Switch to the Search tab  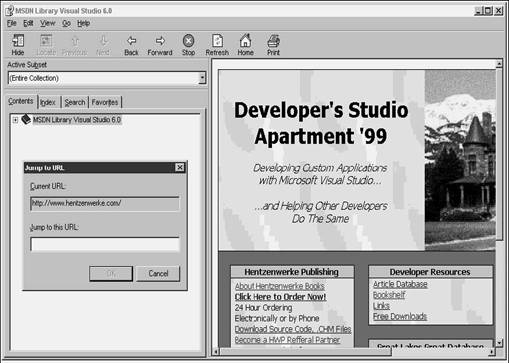tap(75, 102)
